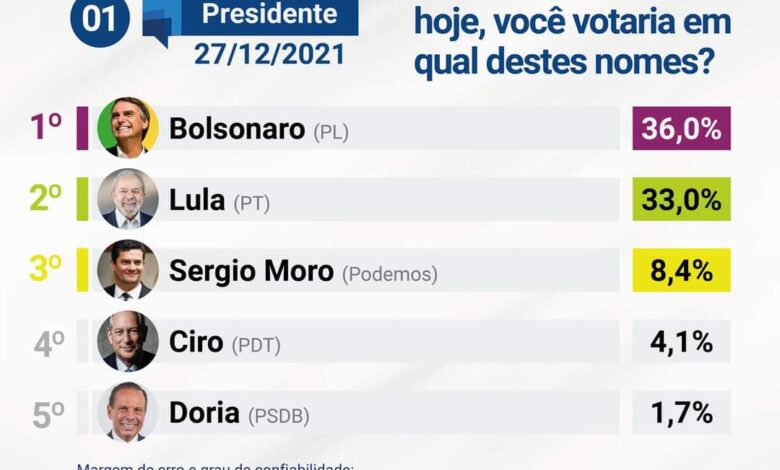Click the Presidente header banner
Viewport: 780px width, 470px height.
[x=269, y=16]
